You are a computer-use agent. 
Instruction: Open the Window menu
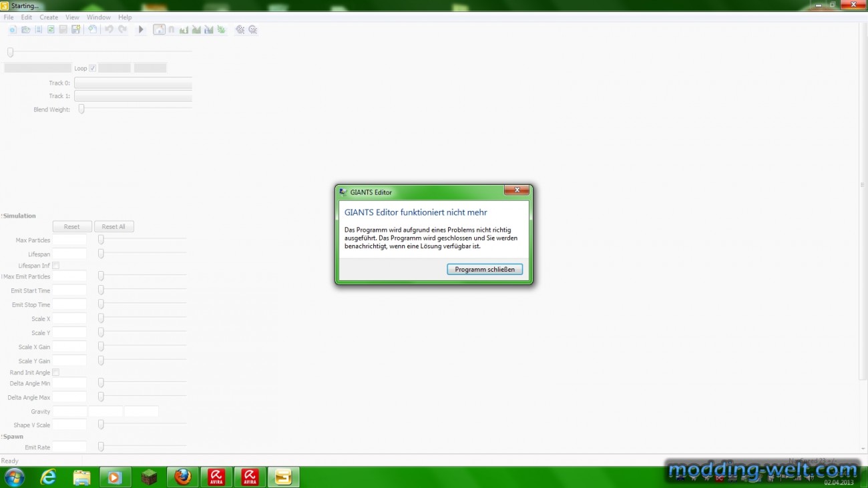coord(99,17)
